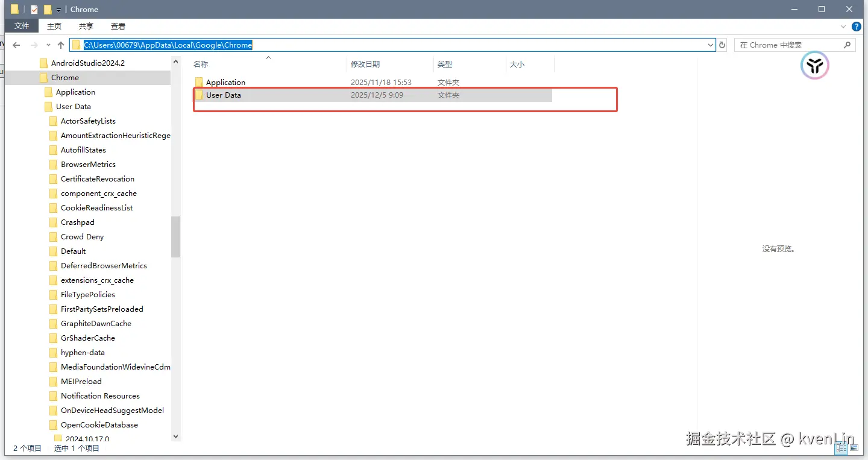This screenshot has width=868, height=460.
Task: Click the 选中 1 个项目 status text
Action: (77, 448)
